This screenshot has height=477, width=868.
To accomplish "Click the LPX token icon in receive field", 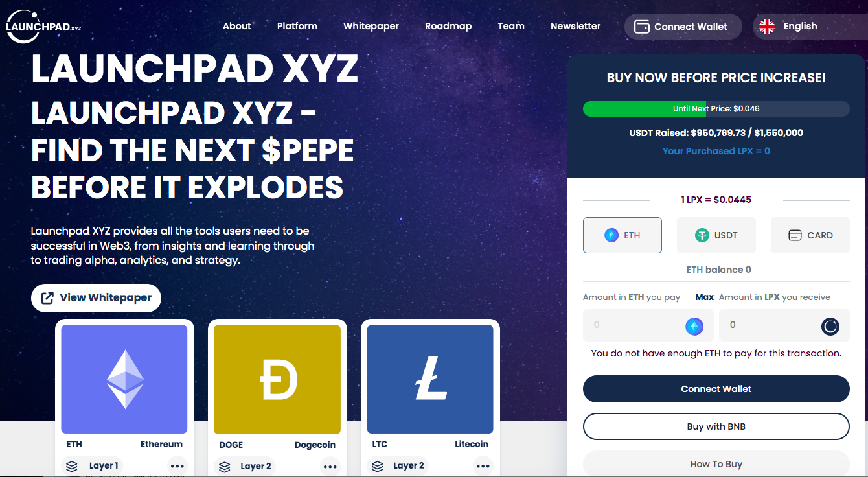I will (830, 327).
